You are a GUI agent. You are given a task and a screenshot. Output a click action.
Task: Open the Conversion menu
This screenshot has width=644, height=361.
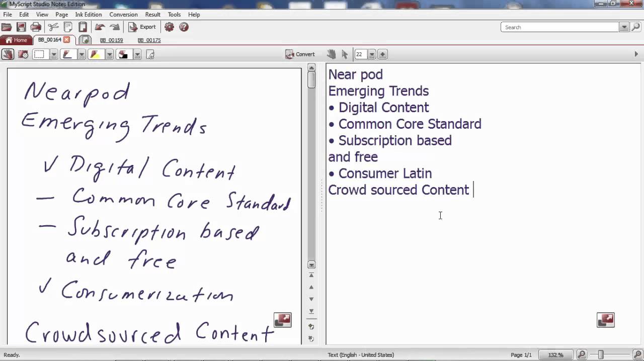pos(123,15)
